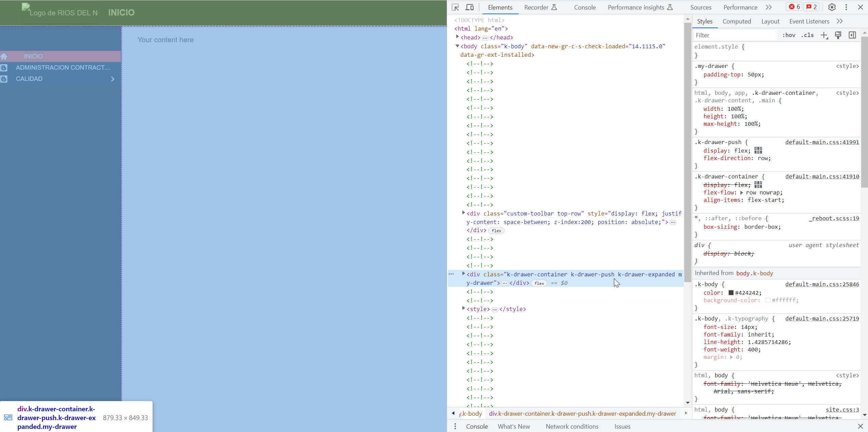Open default-main.css:41991 source link
The height and width of the screenshot is (432, 868).
[822, 142]
